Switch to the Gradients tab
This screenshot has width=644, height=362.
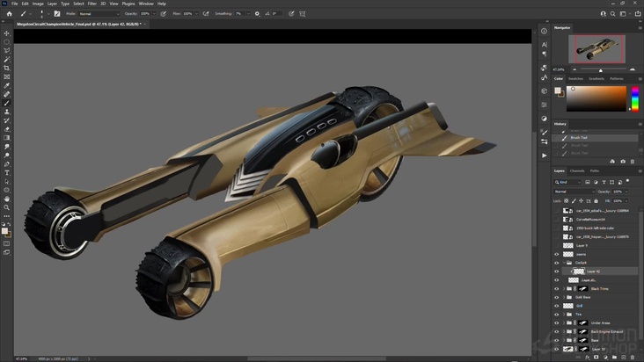pos(596,79)
